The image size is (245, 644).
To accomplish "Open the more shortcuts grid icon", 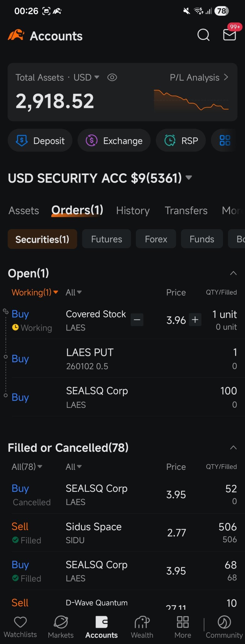I will tap(225, 140).
